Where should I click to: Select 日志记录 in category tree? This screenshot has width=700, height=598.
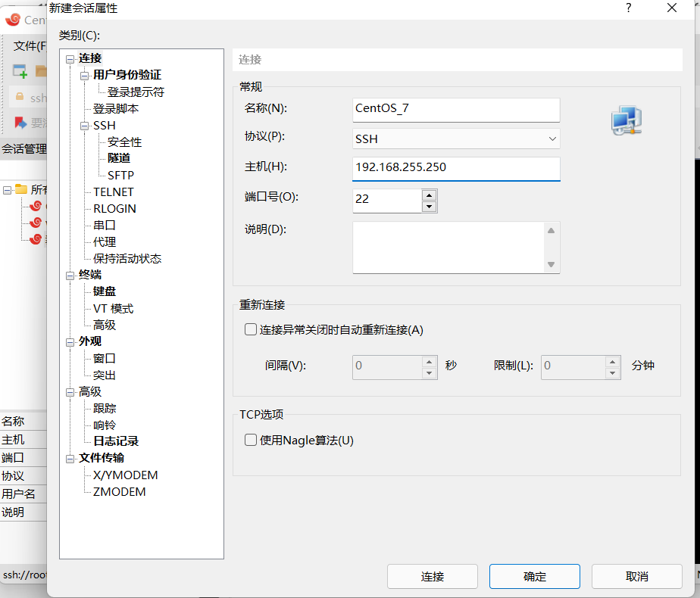pos(116,441)
